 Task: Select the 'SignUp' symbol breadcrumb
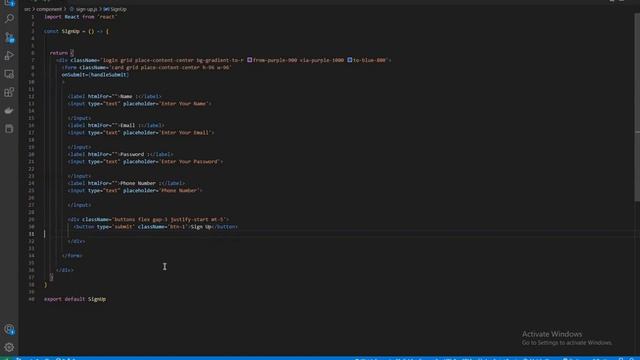tap(118, 9)
